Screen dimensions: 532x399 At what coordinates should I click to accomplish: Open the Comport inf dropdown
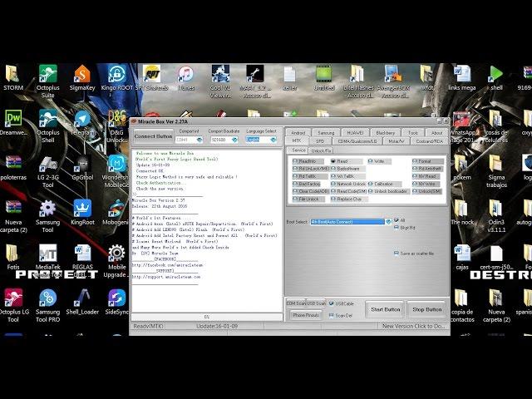(189, 140)
